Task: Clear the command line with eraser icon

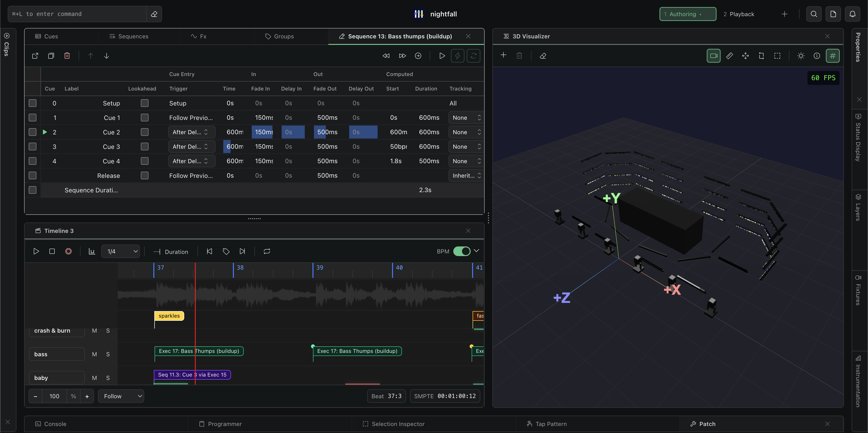Action: (x=154, y=14)
